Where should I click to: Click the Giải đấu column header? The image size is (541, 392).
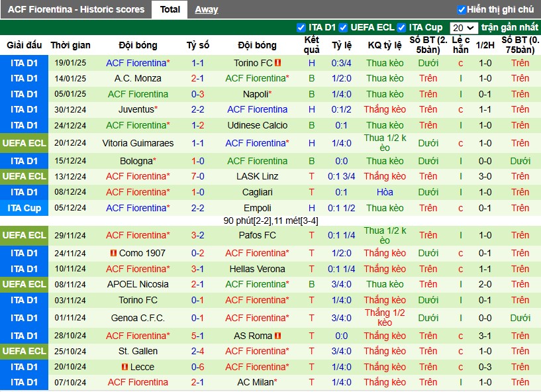click(x=24, y=45)
